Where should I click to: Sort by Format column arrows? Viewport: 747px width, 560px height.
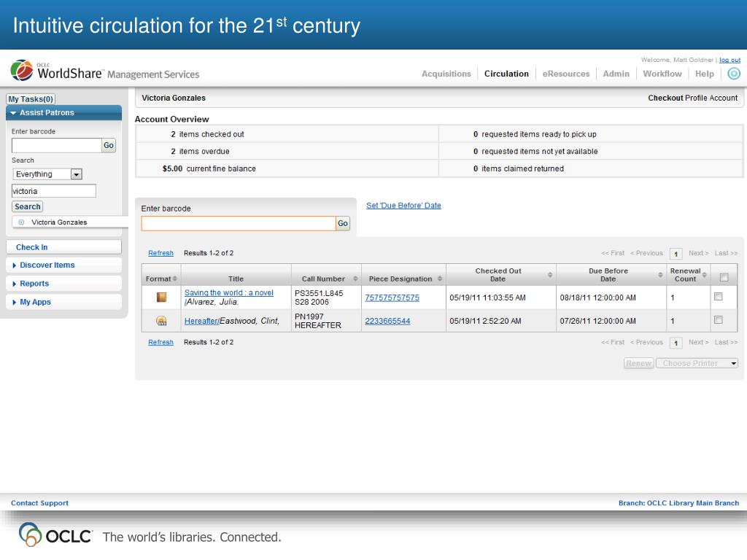tap(175, 279)
